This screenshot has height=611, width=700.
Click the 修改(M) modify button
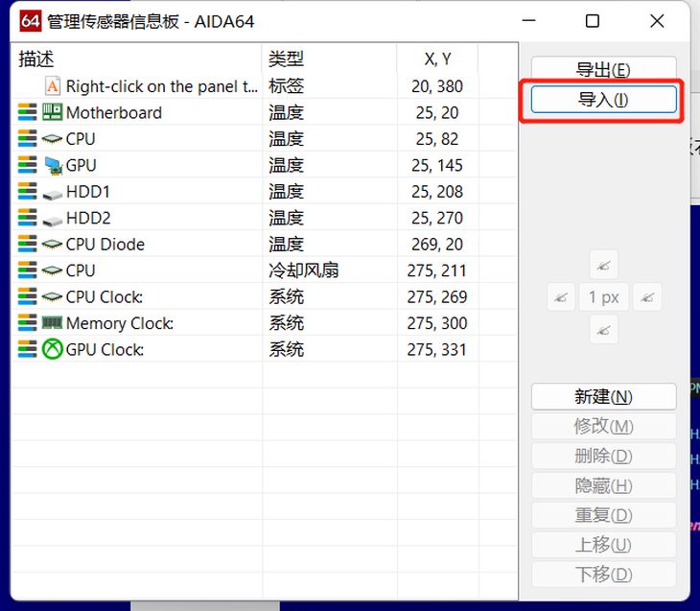click(603, 426)
